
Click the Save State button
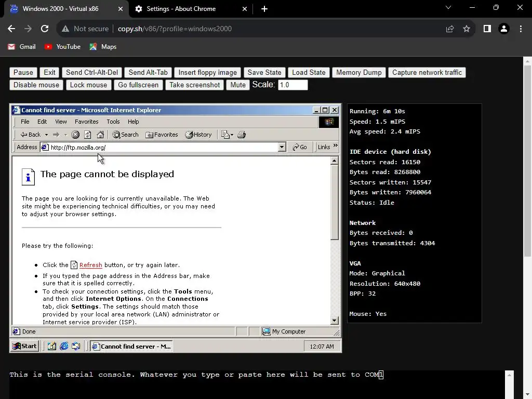point(264,73)
